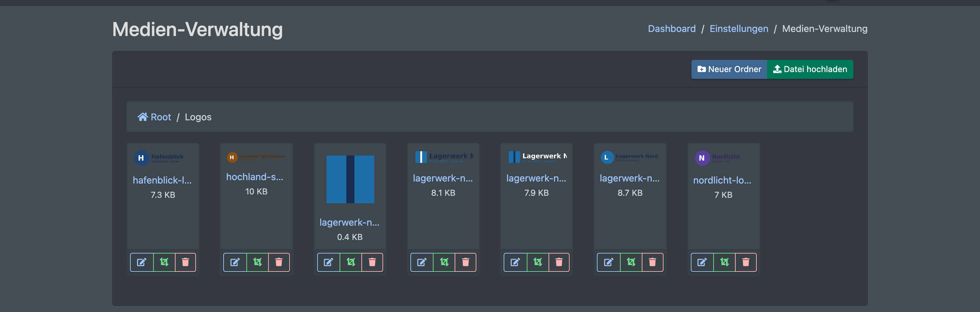The image size is (980, 312).
Task: Edit the nordlicht-lo... file
Action: (x=702, y=262)
